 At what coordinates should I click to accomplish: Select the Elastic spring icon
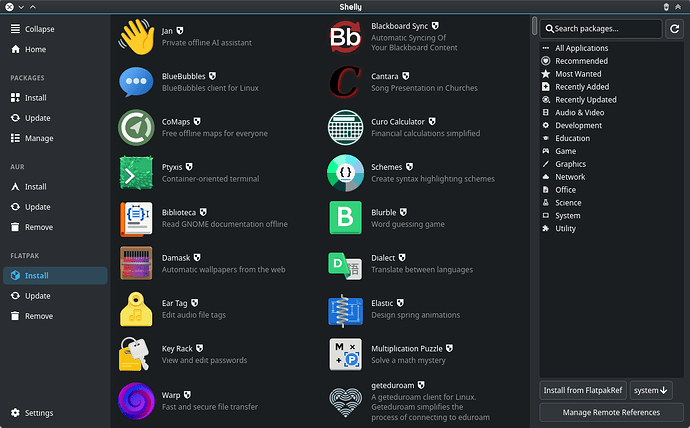click(346, 311)
